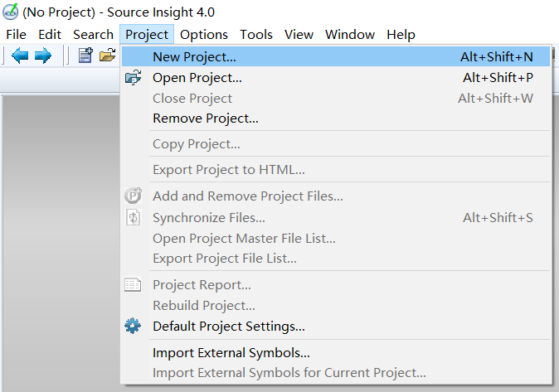Open the Search menu
Image resolution: width=559 pixels, height=392 pixels.
93,35
